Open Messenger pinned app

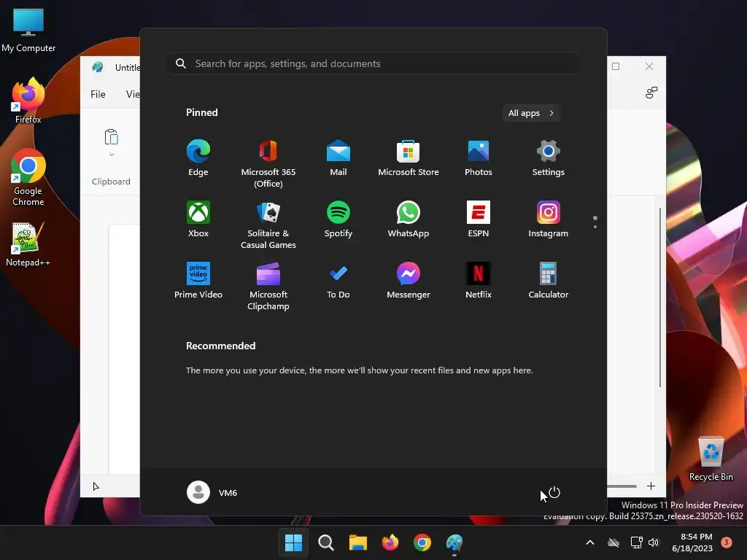click(409, 281)
